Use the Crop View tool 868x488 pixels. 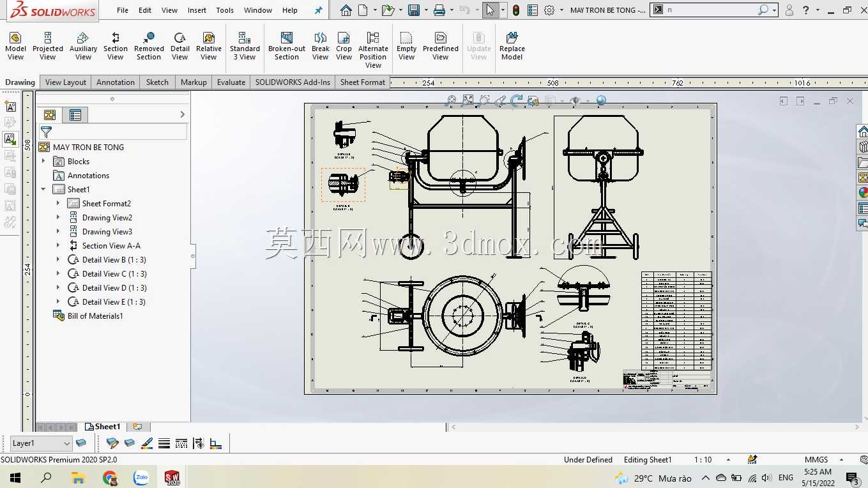click(x=344, y=46)
